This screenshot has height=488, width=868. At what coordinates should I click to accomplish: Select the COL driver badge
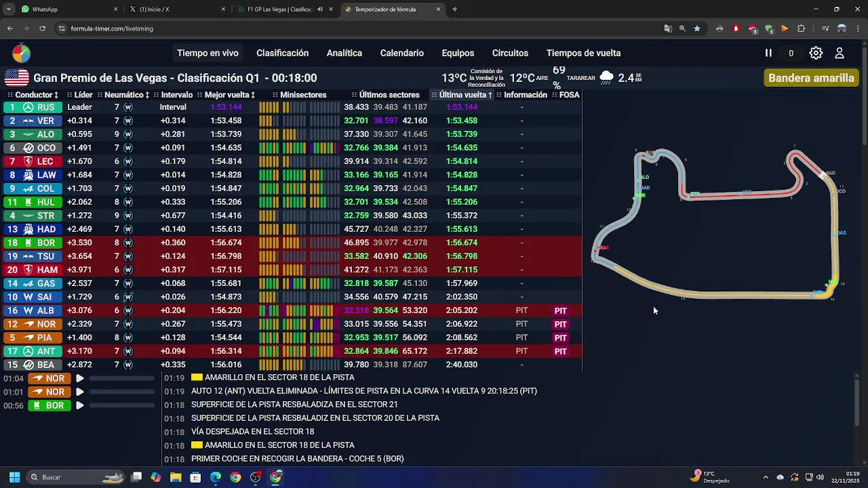coord(33,188)
